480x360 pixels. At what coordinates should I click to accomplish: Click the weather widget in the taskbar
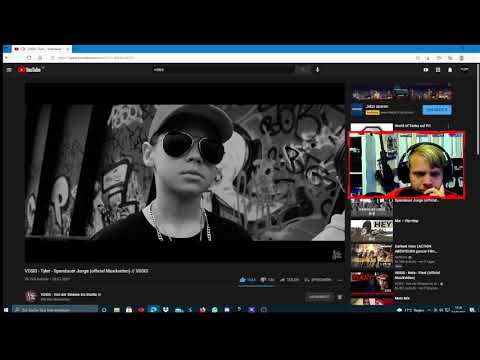click(x=410, y=310)
